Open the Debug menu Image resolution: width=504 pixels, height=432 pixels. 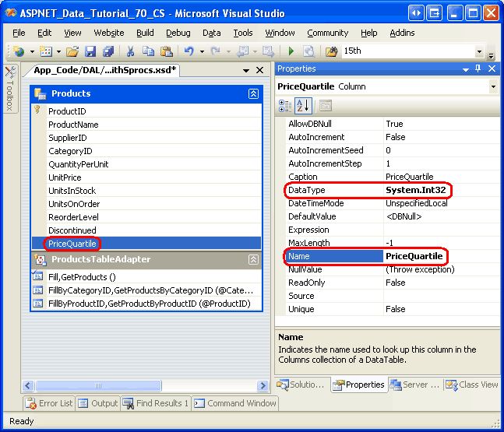(x=178, y=33)
